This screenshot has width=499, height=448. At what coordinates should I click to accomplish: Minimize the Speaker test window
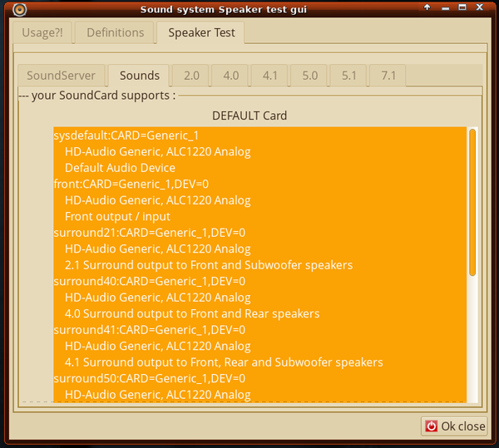(445, 9)
